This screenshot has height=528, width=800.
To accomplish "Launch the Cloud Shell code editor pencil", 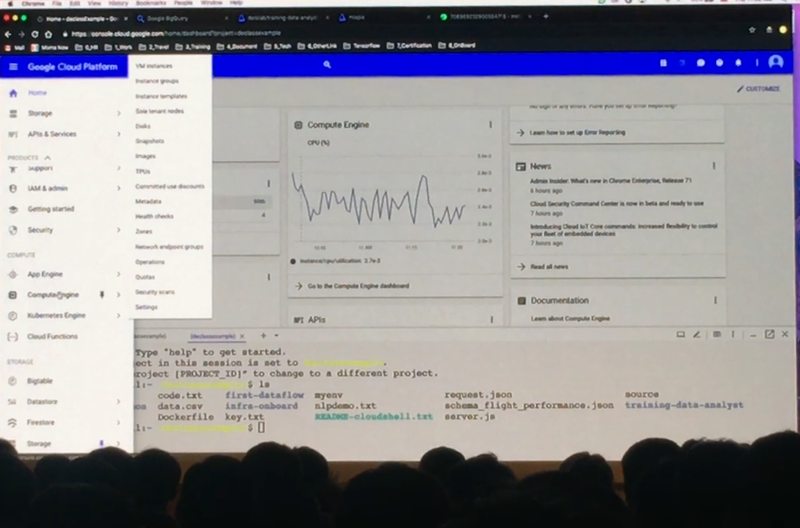I will tap(696, 335).
